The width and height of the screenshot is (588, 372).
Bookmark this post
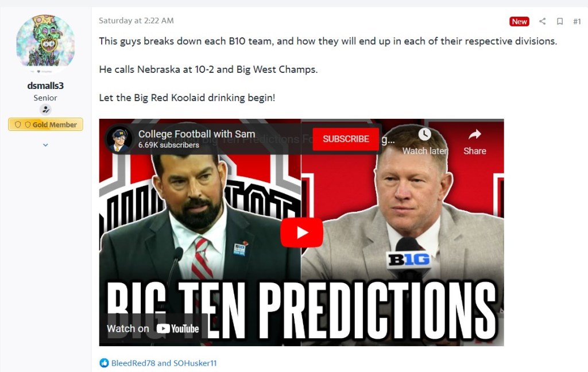click(x=559, y=21)
